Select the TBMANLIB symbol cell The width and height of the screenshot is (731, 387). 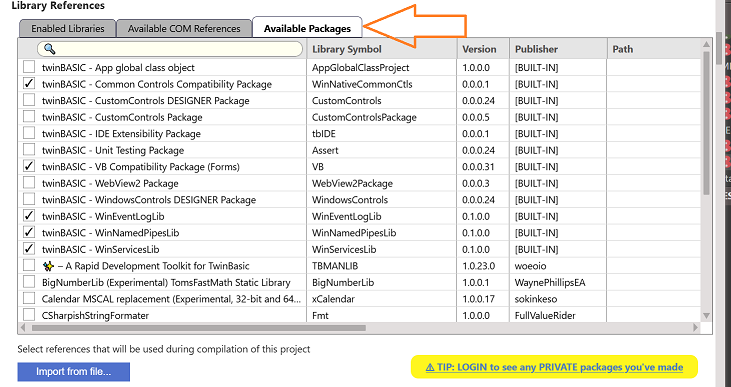point(382,266)
